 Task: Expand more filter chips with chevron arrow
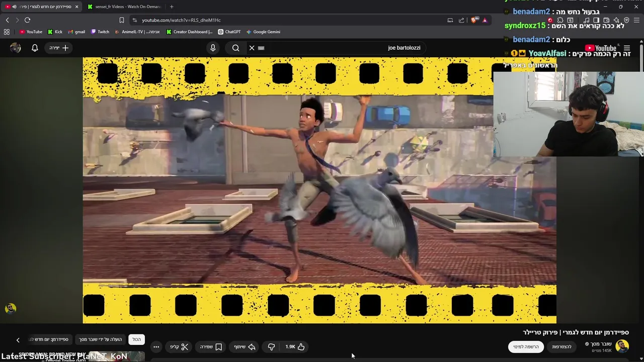18,340
